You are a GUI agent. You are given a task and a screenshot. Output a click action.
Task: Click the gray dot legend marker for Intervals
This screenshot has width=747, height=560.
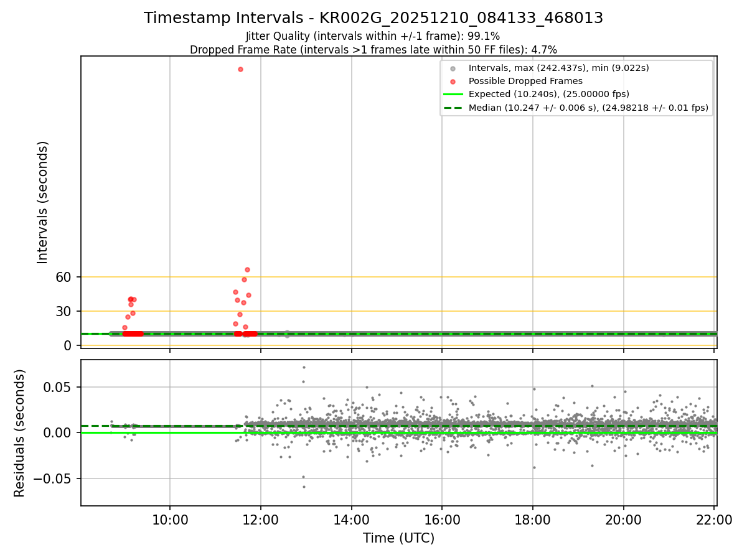click(453, 68)
